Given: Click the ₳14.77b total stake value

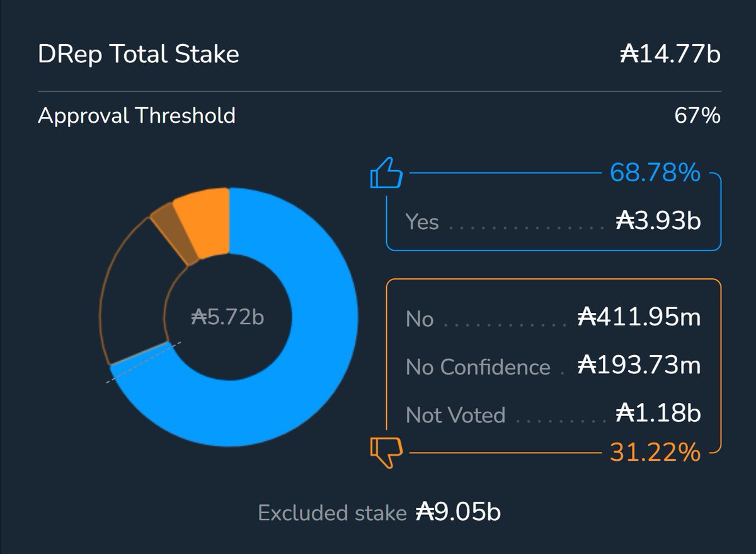Looking at the screenshot, I should [x=670, y=54].
